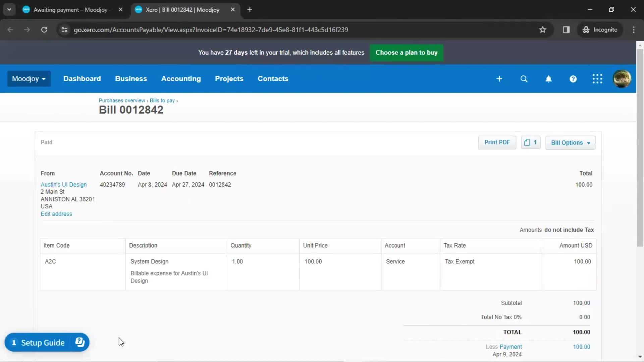Select the due date Apr 27, 2024
Viewport: 644px width, 362px height.
(x=188, y=185)
